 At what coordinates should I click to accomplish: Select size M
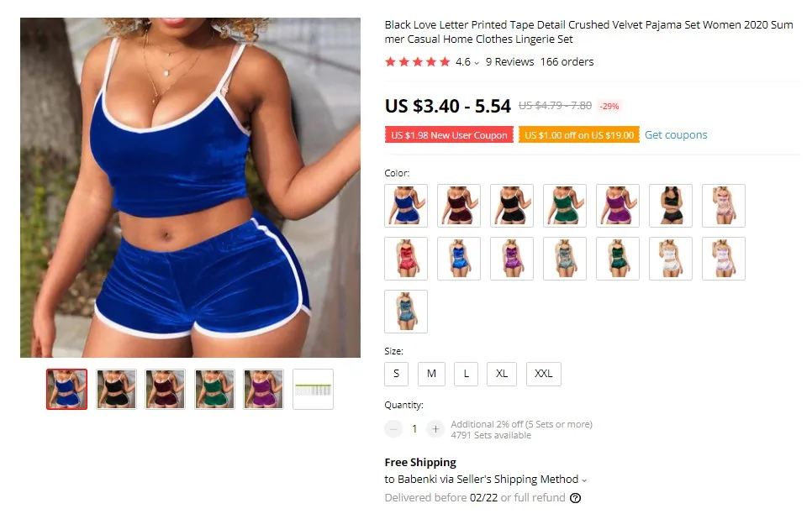point(431,374)
